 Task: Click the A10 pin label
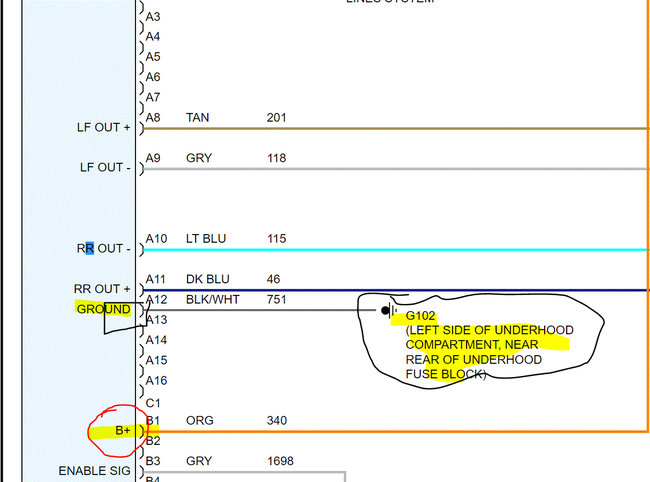156,239
